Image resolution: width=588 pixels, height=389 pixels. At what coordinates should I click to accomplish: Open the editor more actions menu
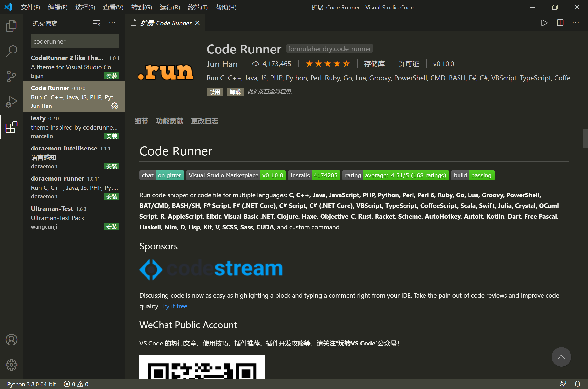click(x=576, y=23)
